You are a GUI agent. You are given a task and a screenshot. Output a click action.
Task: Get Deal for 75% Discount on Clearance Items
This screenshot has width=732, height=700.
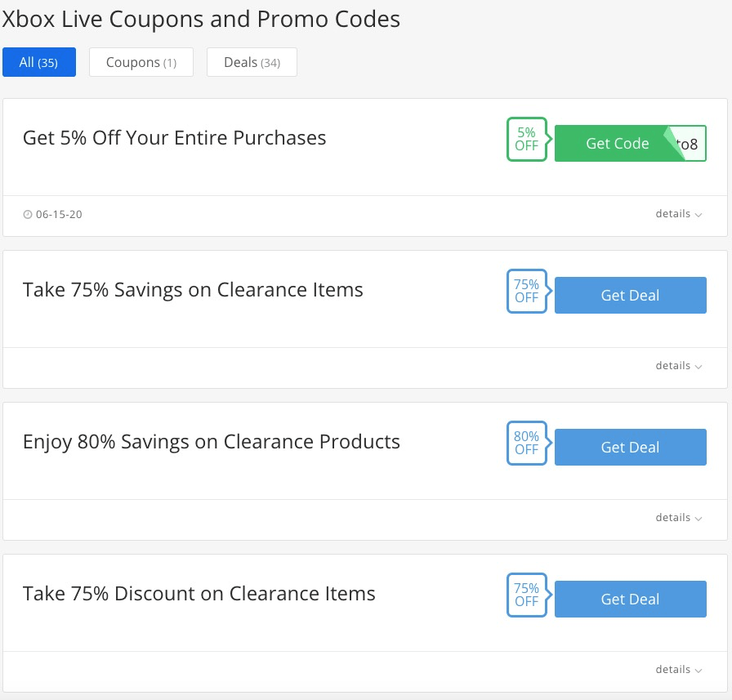pyautogui.click(x=630, y=600)
